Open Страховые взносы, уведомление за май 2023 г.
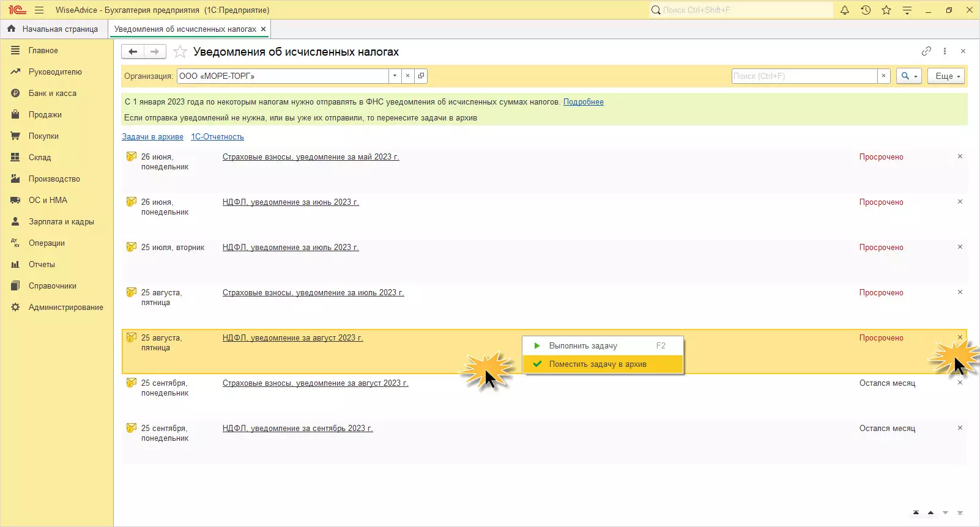980x527 pixels. pyautogui.click(x=311, y=157)
